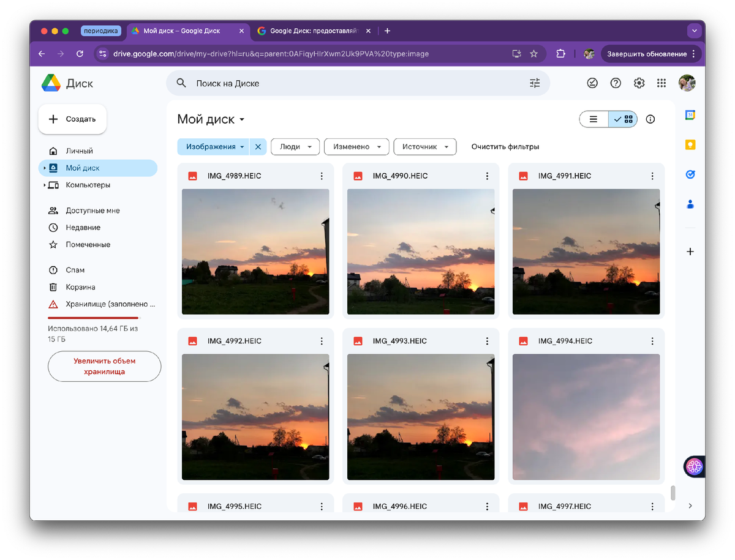735x560 pixels.
Task: Open Contacts side panel icon
Action: click(x=690, y=204)
